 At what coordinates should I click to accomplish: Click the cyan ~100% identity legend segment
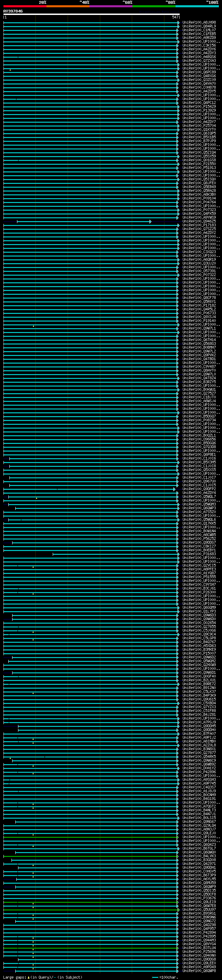pos(197,6)
